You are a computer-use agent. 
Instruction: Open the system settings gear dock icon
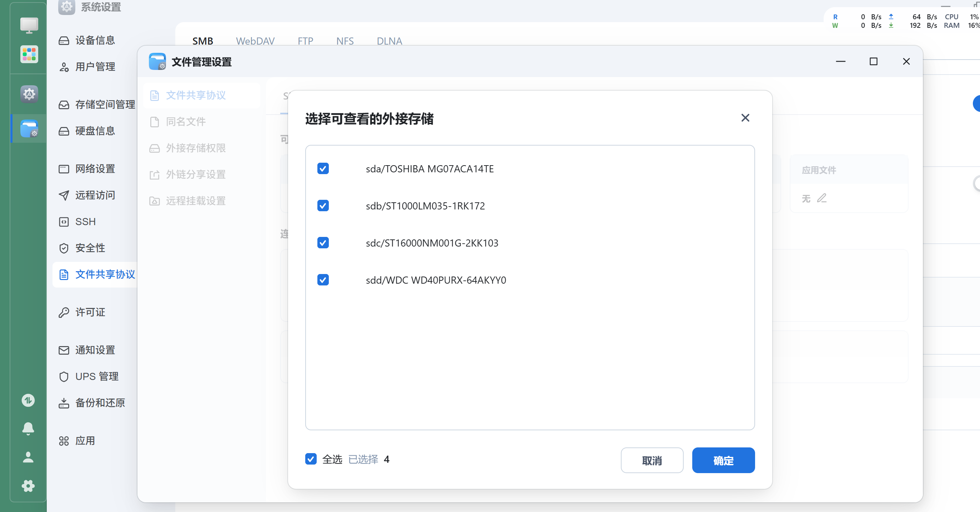pyautogui.click(x=29, y=94)
